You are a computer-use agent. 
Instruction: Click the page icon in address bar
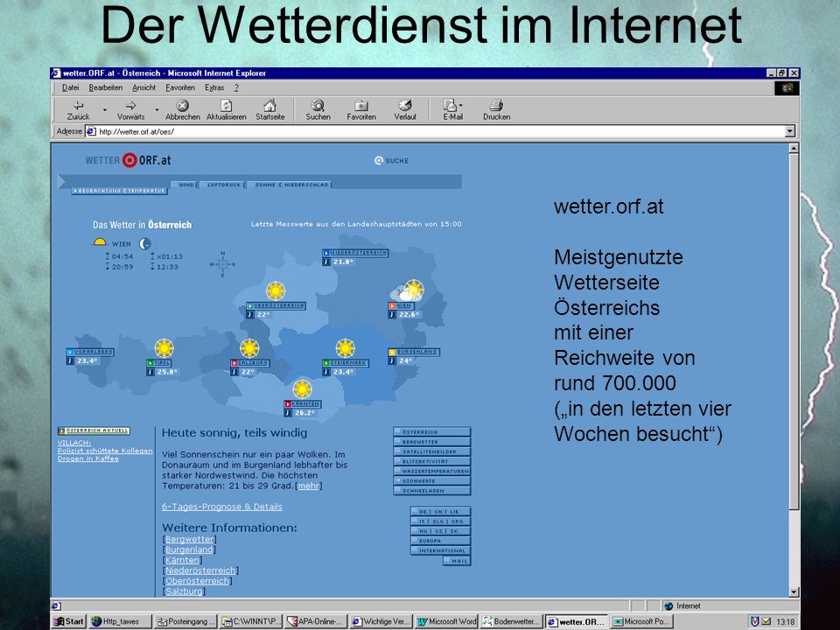click(x=92, y=131)
